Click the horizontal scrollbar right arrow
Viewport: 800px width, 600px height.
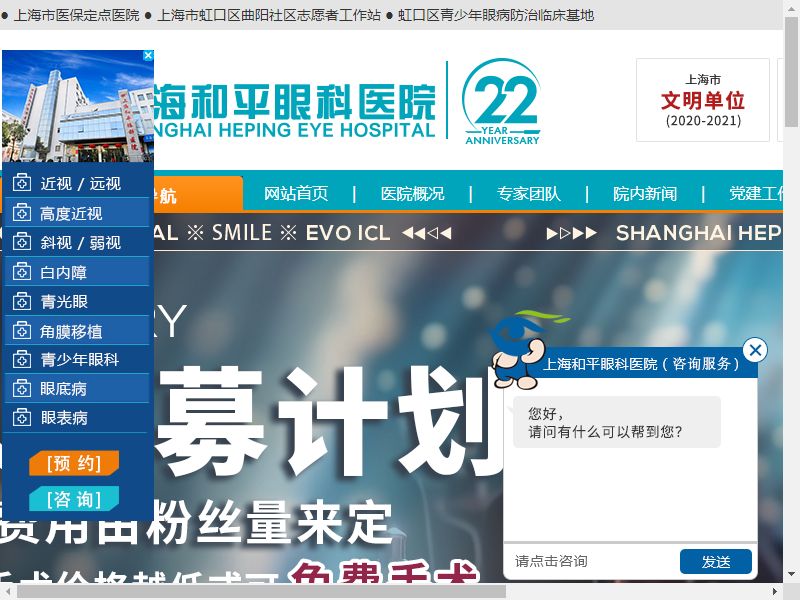click(775, 592)
